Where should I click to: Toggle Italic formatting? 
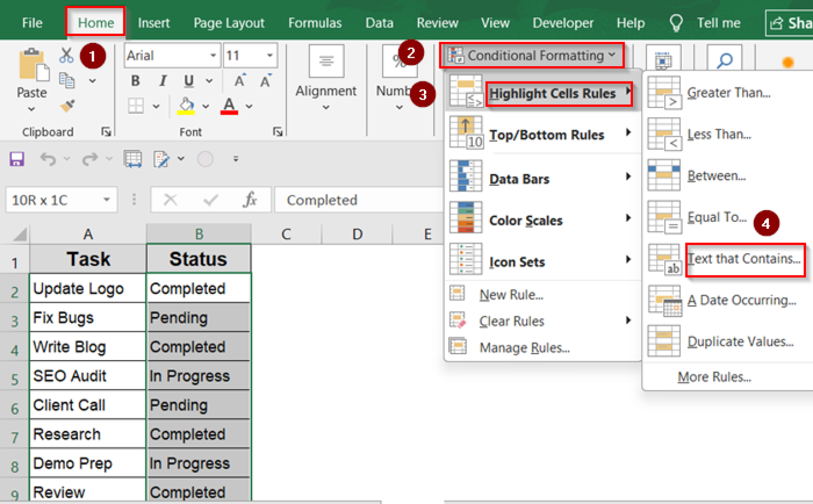click(x=162, y=80)
